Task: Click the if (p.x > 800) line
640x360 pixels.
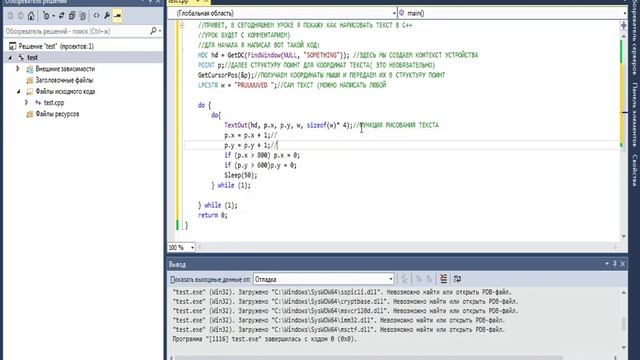Action: (x=262, y=156)
